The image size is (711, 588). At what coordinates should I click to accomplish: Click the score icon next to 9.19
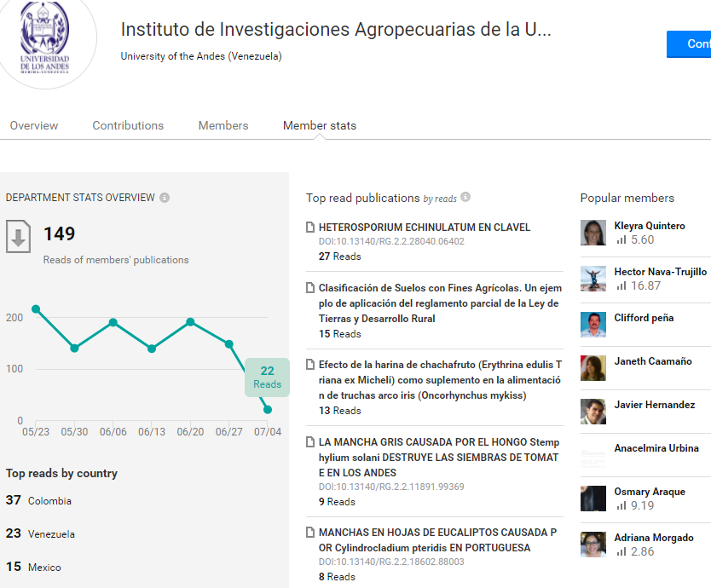(x=621, y=505)
